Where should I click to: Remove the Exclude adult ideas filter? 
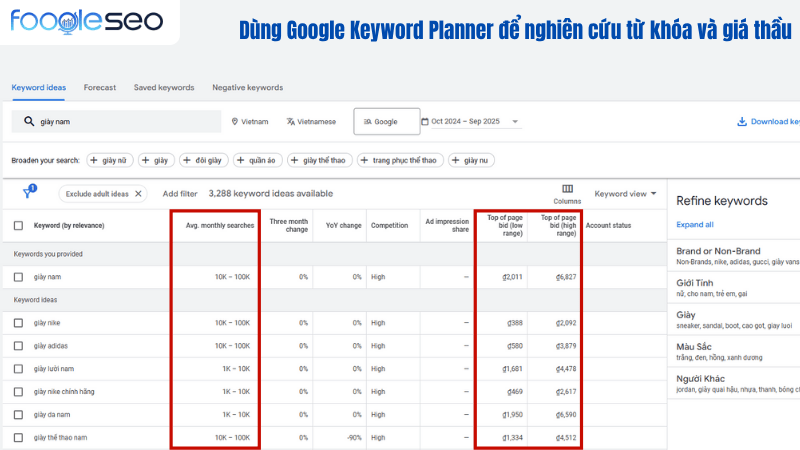pos(138,194)
